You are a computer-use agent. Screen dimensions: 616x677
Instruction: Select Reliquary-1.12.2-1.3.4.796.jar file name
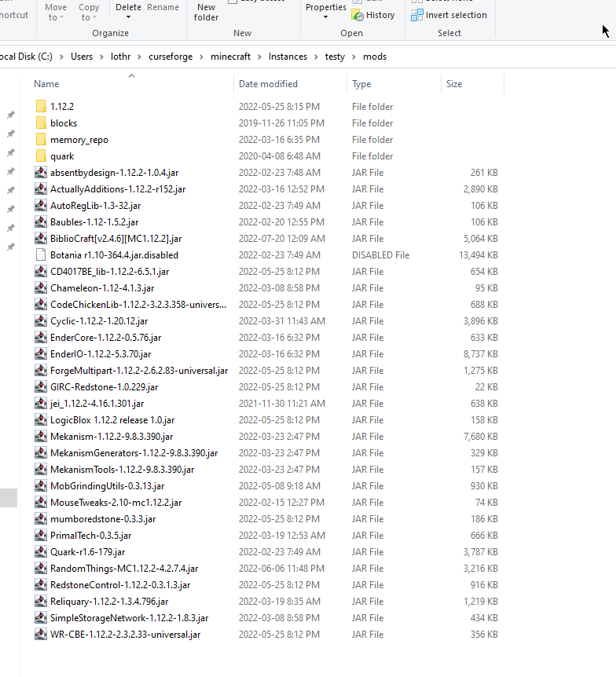109,601
